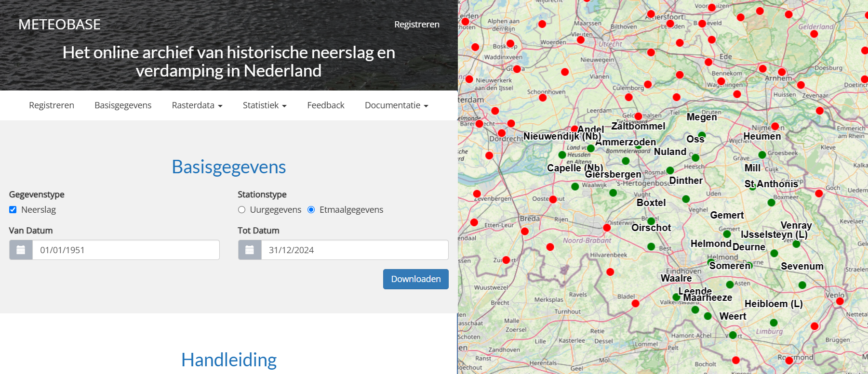This screenshot has height=374, width=868.
Task: Uncheck the Neerslag checkbox
Action: [x=13, y=209]
